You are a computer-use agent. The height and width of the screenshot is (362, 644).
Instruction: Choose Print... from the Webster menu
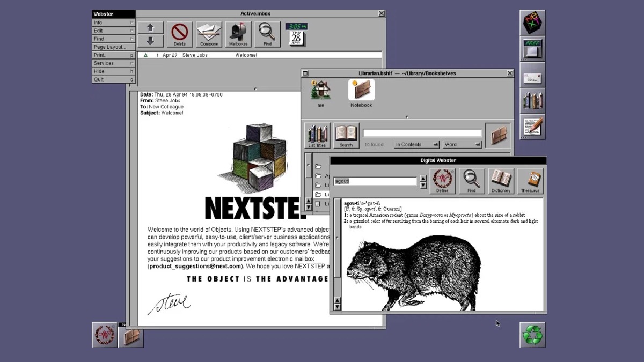pyautogui.click(x=114, y=55)
